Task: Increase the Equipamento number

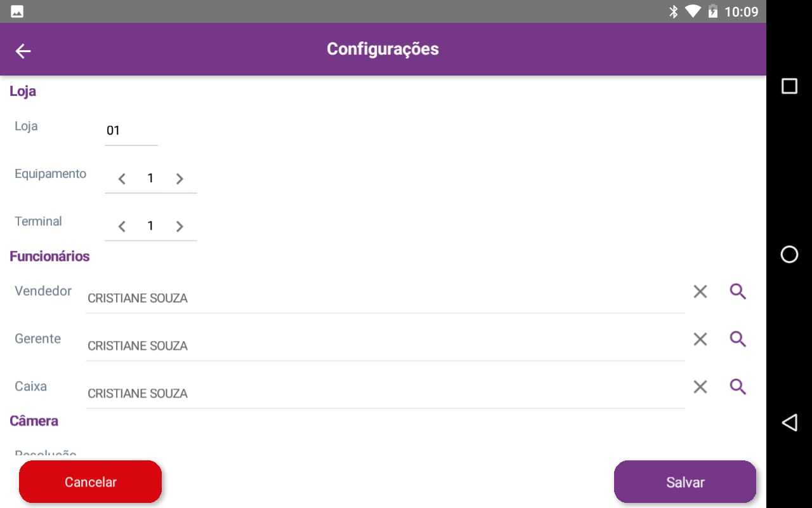Action: tap(180, 179)
